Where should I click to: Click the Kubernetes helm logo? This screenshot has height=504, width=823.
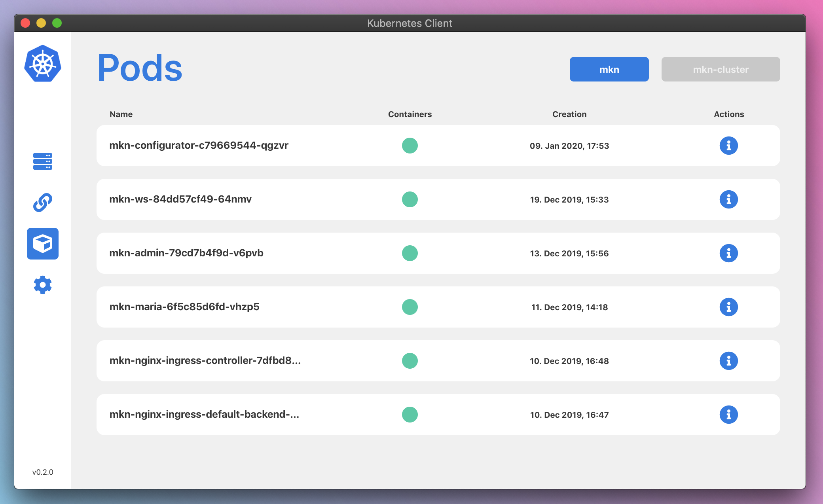(43, 64)
